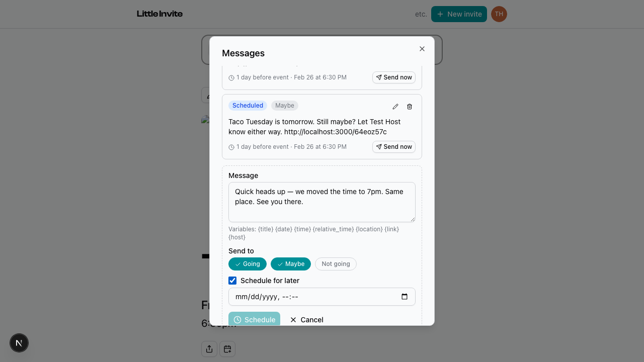Image resolution: width=644 pixels, height=362 pixels.
Task: Toggle the Maybe recipient chip
Action: [x=291, y=264]
